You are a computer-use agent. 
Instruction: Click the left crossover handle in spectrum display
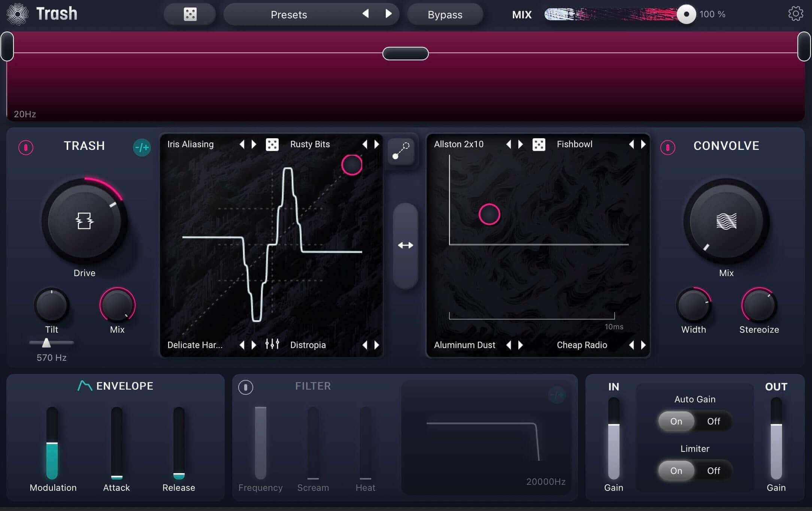click(x=7, y=46)
